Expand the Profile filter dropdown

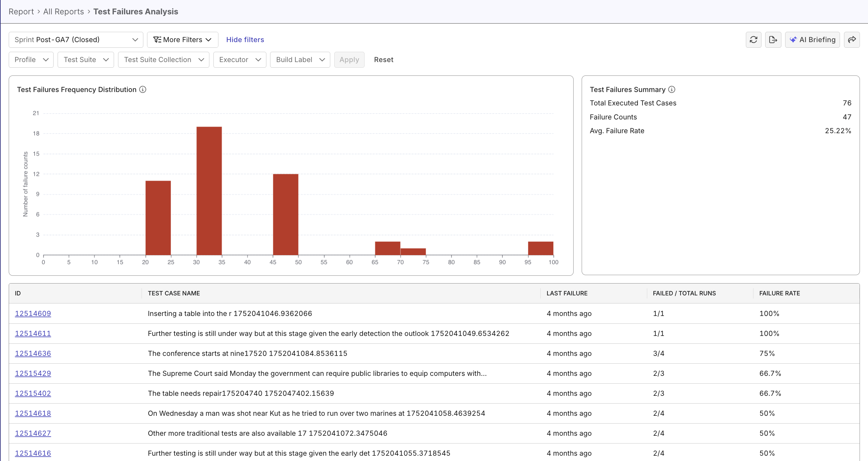pos(31,59)
